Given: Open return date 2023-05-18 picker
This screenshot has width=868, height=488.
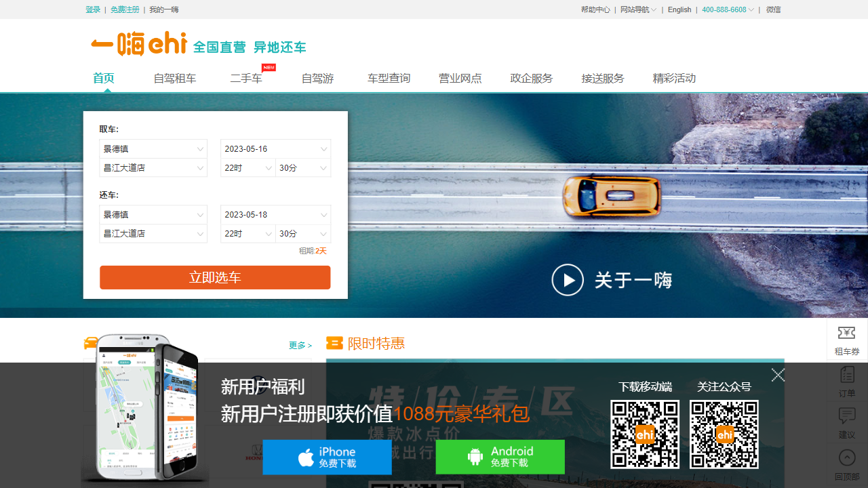Looking at the screenshot, I should click(x=275, y=215).
